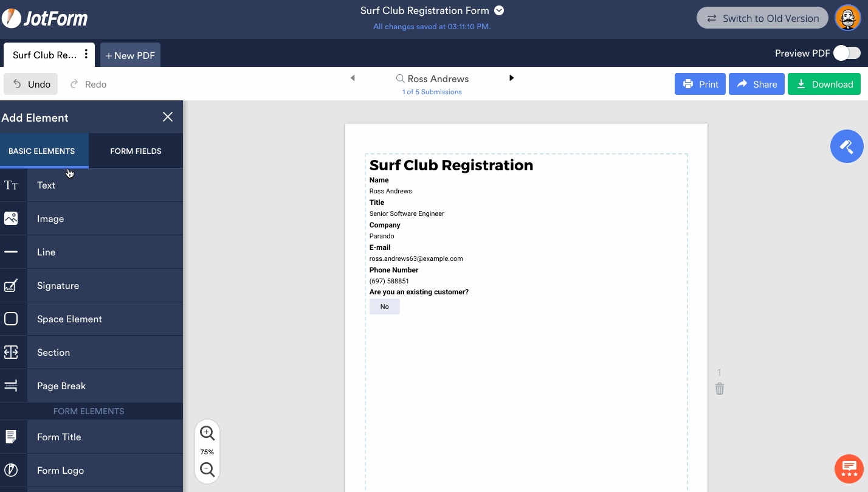The height and width of the screenshot is (492, 868).
Task: Click Switch to Old Version
Action: coord(762,18)
